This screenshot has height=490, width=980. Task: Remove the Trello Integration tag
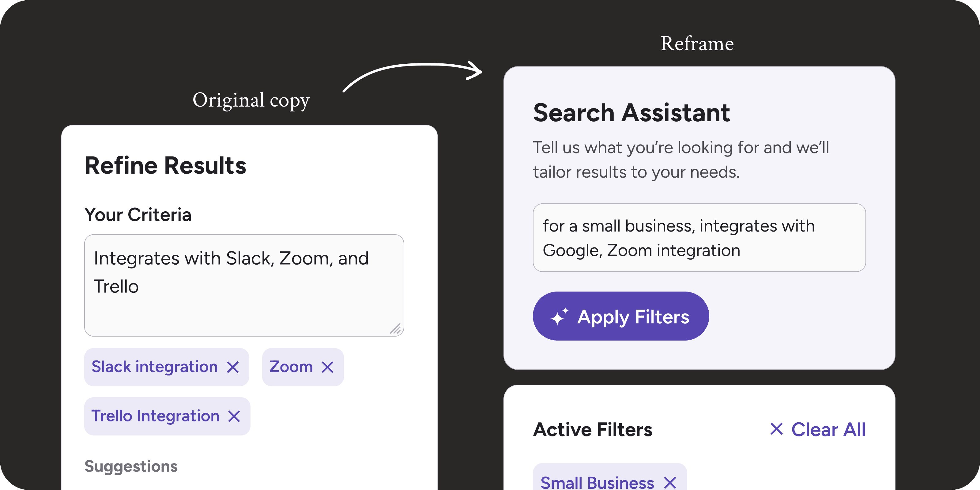point(234,417)
